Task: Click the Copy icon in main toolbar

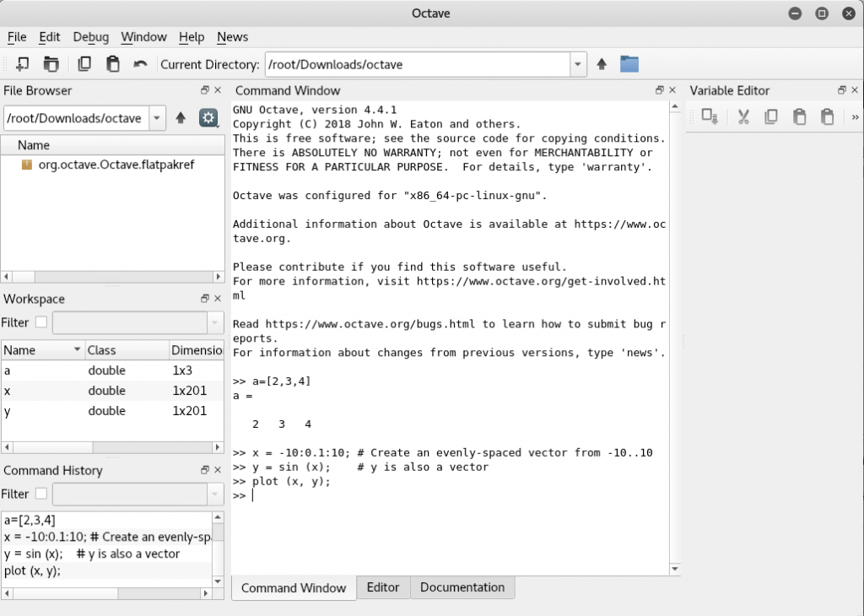Action: coord(84,64)
